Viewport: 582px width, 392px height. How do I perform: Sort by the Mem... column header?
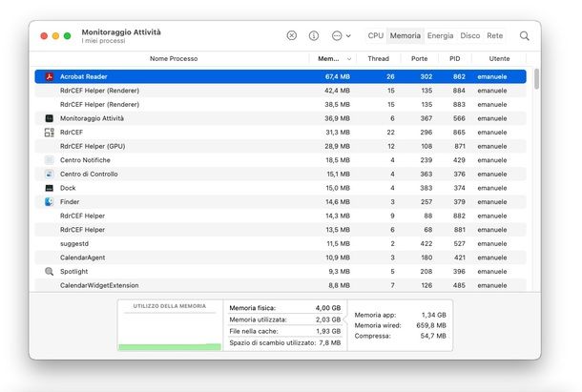tap(328, 58)
